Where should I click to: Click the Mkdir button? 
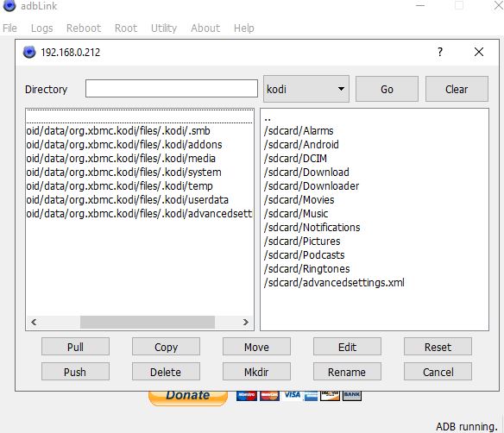[256, 372]
